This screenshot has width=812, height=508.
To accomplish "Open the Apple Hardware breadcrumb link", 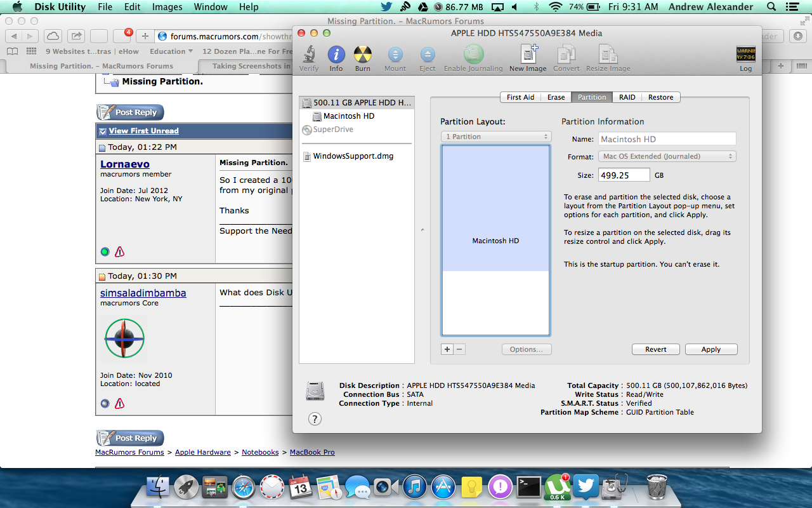I will [x=203, y=452].
